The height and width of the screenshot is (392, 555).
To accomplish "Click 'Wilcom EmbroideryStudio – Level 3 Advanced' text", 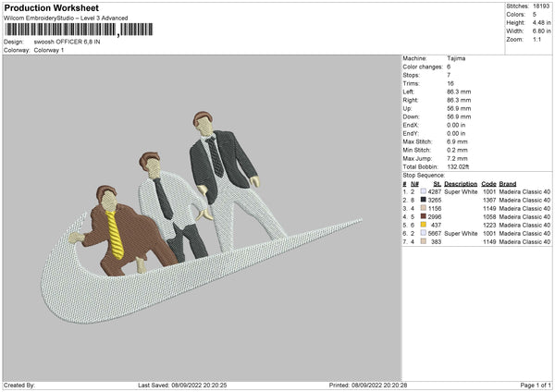I will [66, 18].
